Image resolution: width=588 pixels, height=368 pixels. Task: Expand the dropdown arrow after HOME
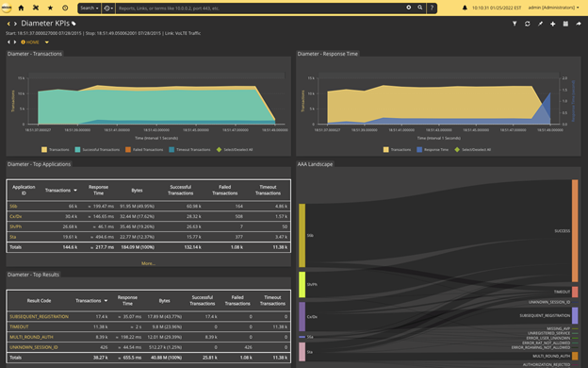point(47,42)
